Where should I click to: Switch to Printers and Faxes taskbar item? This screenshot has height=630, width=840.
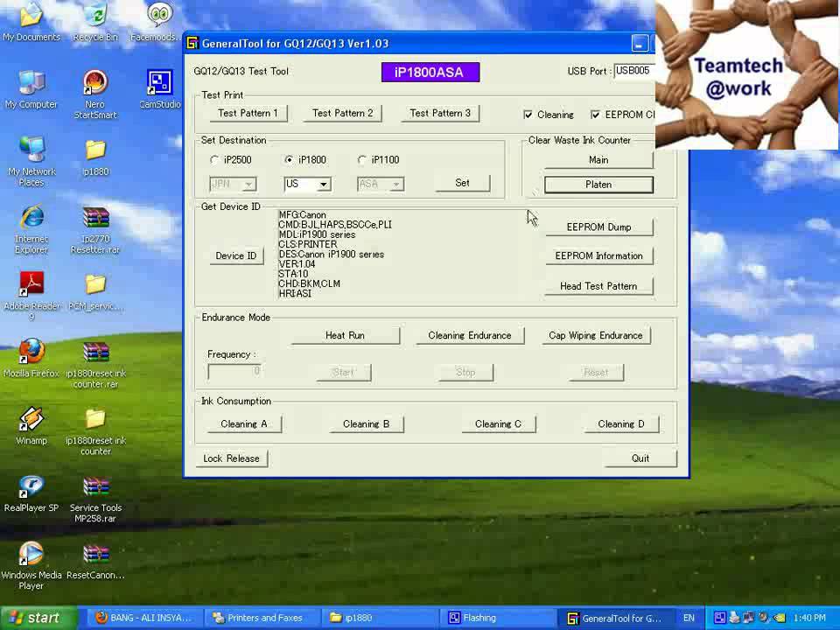(263, 619)
